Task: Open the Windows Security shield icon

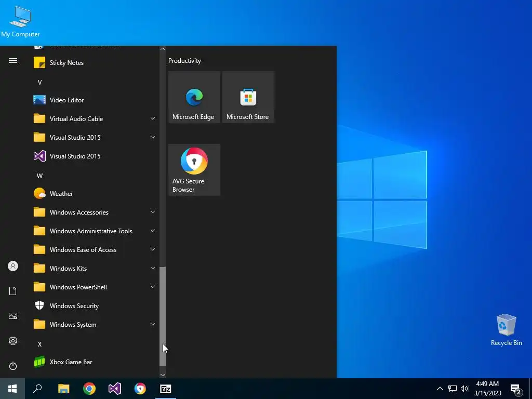Action: pos(39,305)
